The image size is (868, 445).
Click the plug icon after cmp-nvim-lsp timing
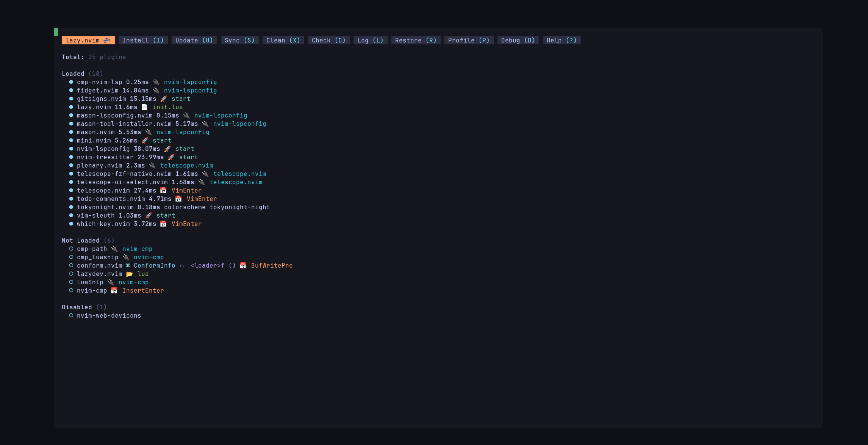(156, 82)
